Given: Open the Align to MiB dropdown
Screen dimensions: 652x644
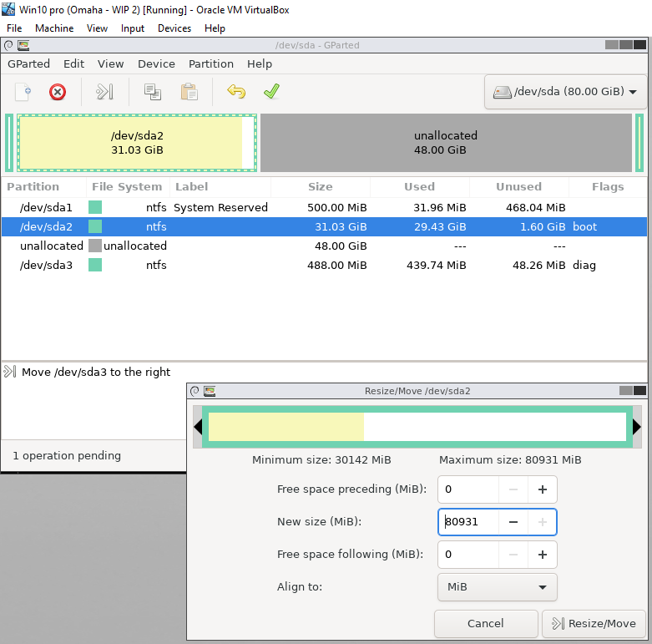Looking at the screenshot, I should coord(497,586).
